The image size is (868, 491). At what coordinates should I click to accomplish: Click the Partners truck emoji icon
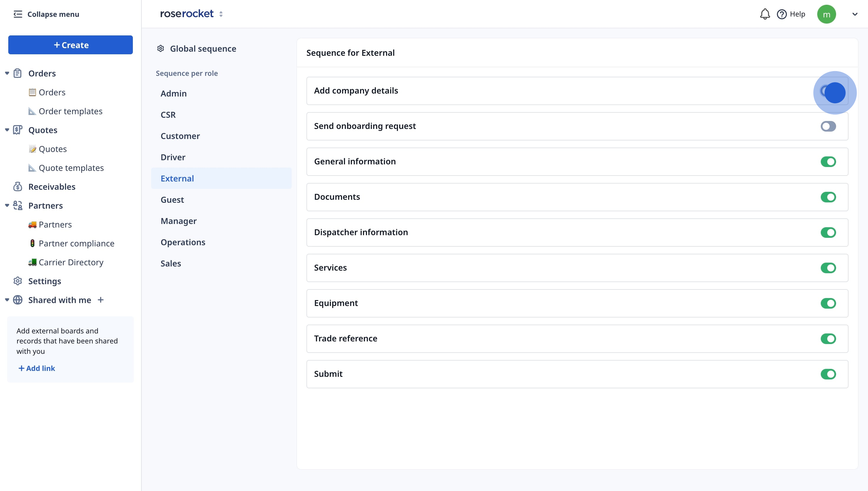pyautogui.click(x=32, y=224)
